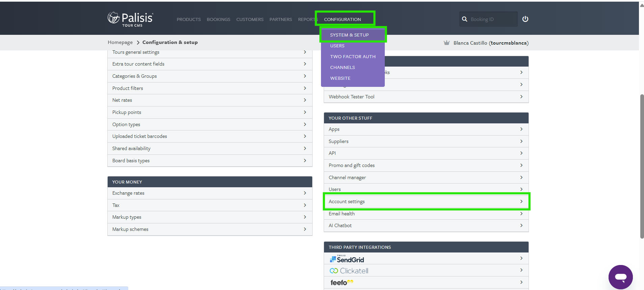
Task: Open Account settings
Action: [x=426, y=201]
